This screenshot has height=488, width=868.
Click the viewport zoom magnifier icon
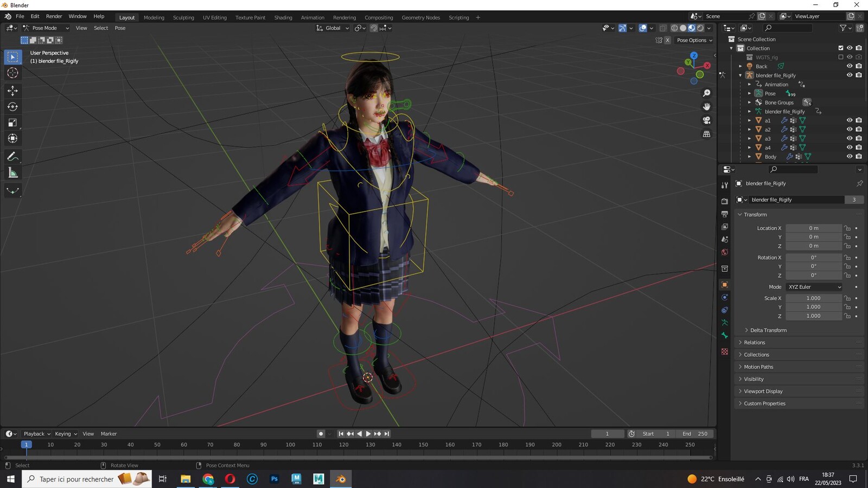click(x=706, y=93)
